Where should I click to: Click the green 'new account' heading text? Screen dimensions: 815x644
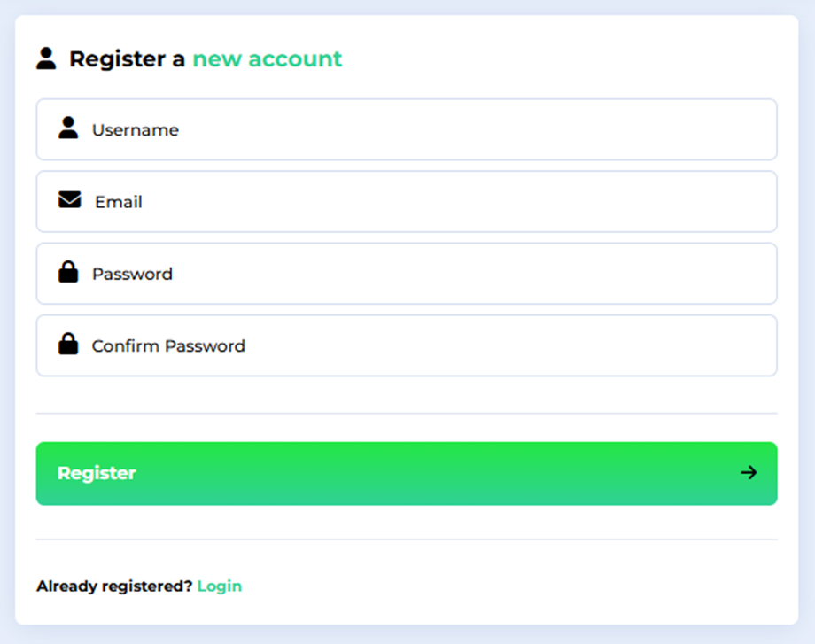(x=268, y=59)
